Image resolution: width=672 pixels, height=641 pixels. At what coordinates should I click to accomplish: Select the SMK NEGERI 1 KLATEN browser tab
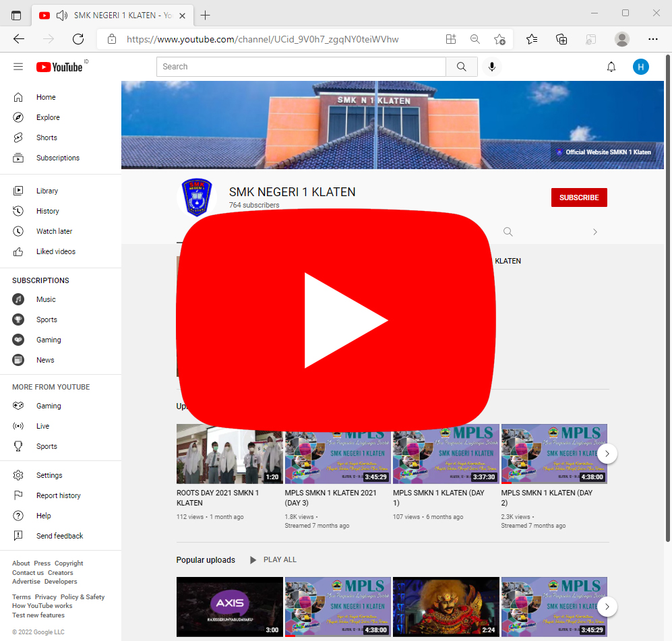pyautogui.click(x=113, y=16)
